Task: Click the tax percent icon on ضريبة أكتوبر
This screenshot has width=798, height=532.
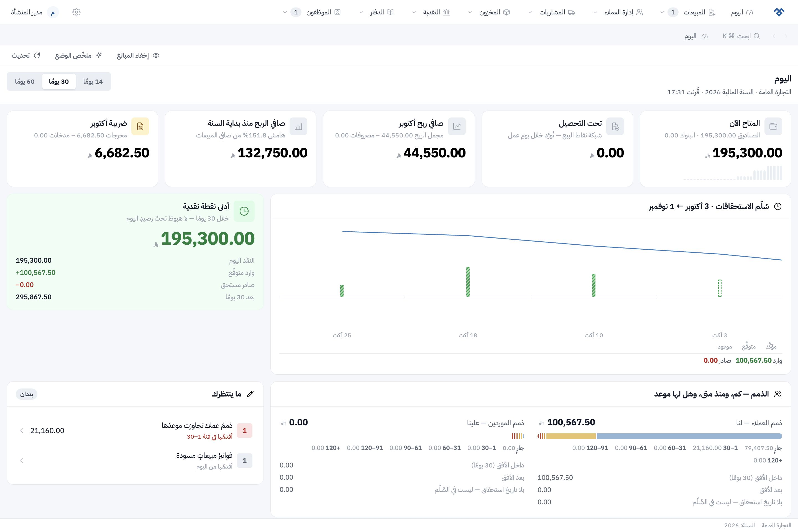Action: coord(140,127)
